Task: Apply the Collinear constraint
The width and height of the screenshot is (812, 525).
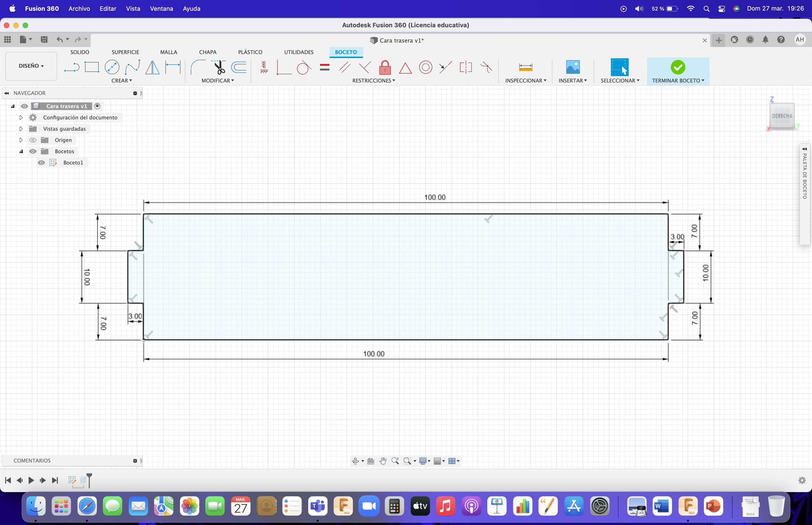Action: tap(445, 67)
